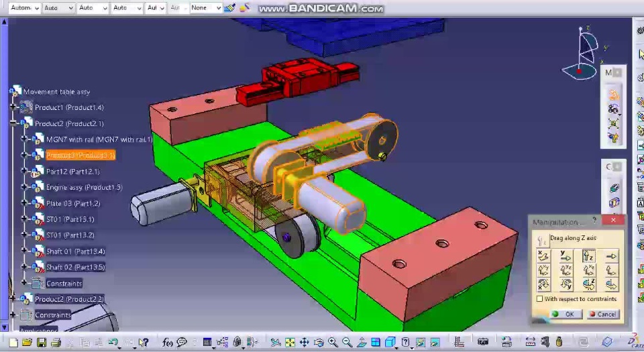Open the None render style dropdown
Viewport: 644px width, 352px height.
point(206,8)
